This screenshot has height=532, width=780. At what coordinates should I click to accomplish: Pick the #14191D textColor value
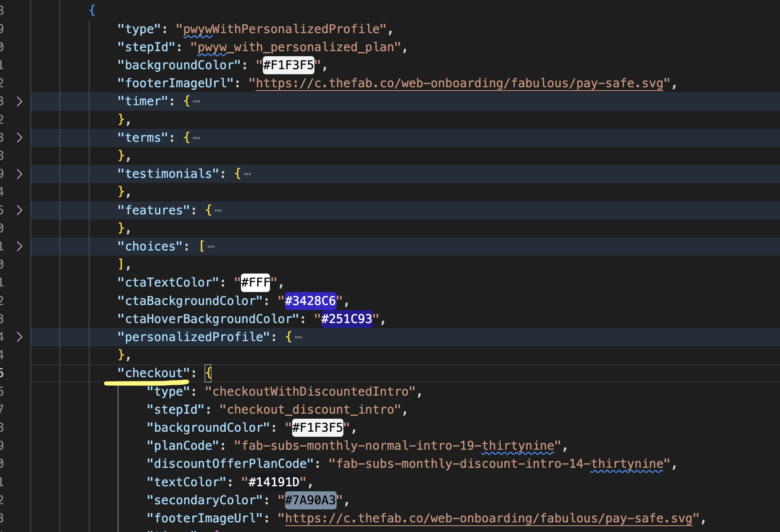[274, 482]
